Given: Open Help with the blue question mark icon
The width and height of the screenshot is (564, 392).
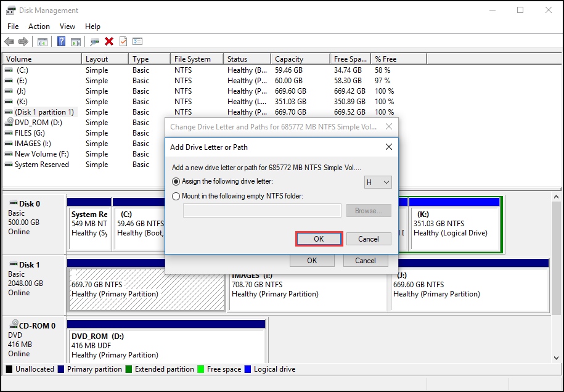Looking at the screenshot, I should click(x=62, y=42).
